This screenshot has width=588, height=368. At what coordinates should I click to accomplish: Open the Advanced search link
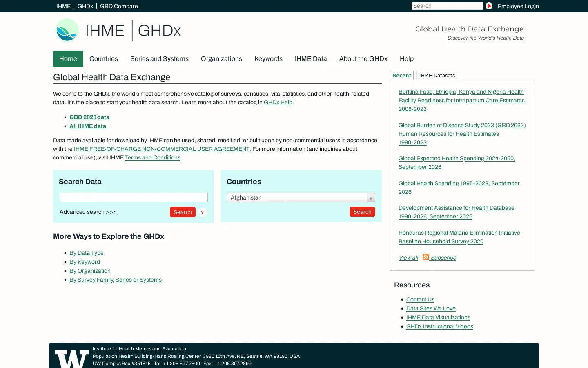88,212
